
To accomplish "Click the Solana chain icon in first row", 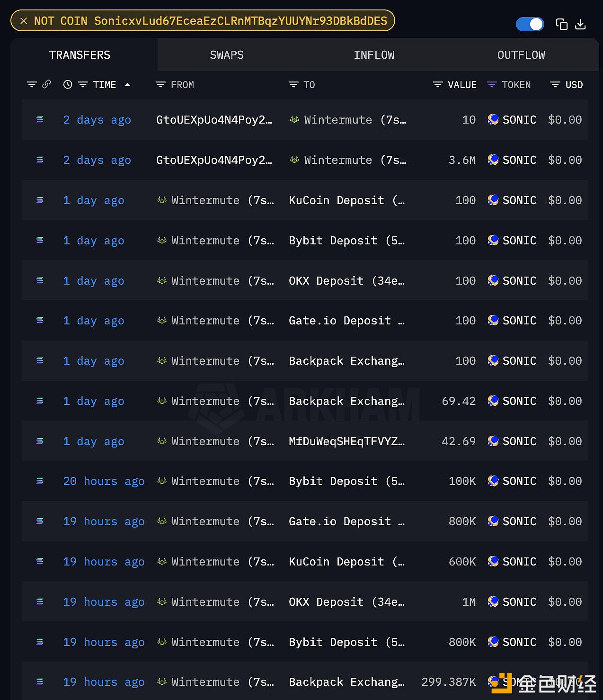I will [40, 120].
